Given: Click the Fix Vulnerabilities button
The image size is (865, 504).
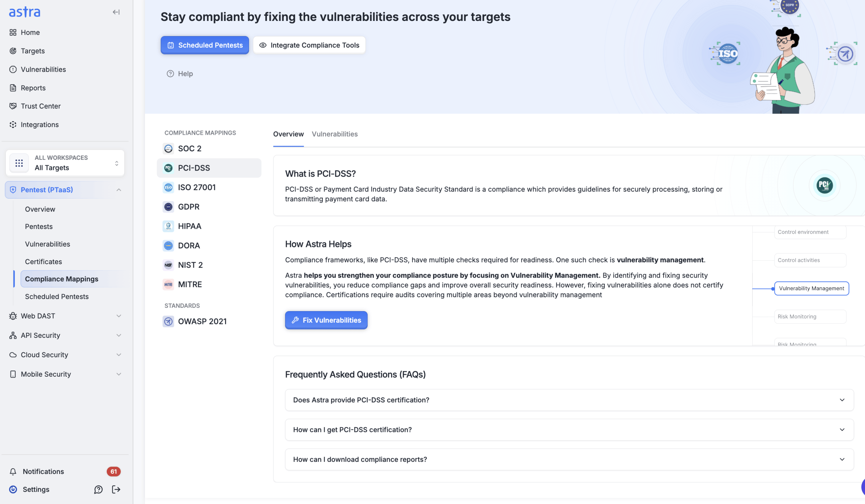Looking at the screenshot, I should (x=326, y=320).
